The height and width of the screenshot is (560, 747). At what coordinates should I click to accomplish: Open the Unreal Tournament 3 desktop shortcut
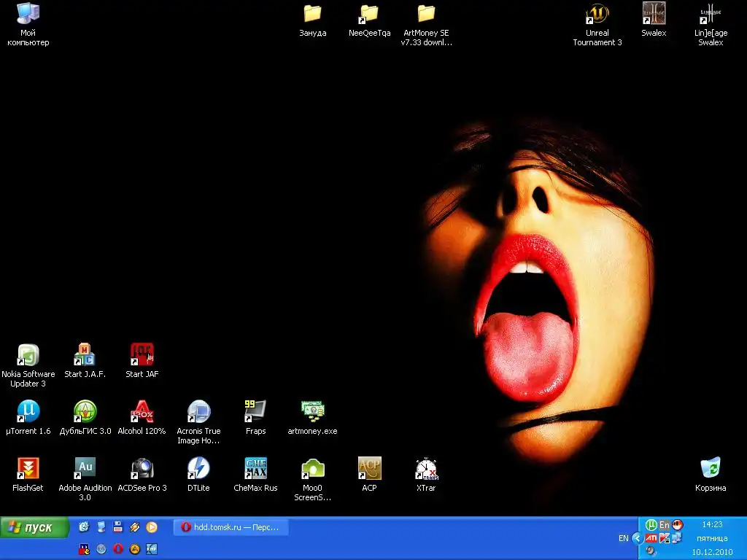tap(597, 15)
